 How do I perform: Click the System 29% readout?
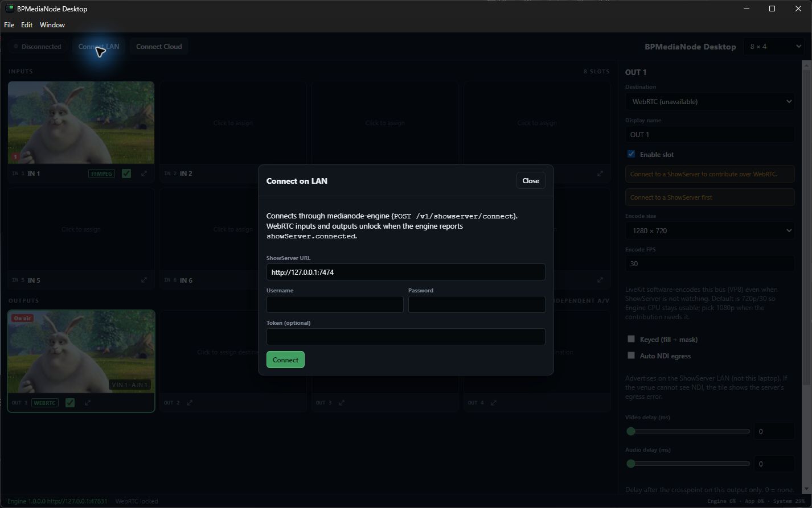[789, 501]
